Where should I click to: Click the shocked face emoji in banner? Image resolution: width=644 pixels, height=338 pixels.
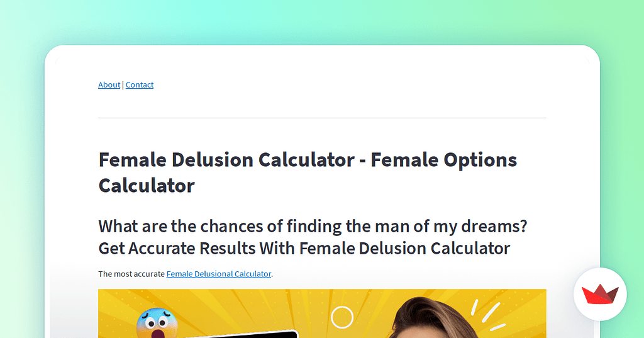coord(157,322)
